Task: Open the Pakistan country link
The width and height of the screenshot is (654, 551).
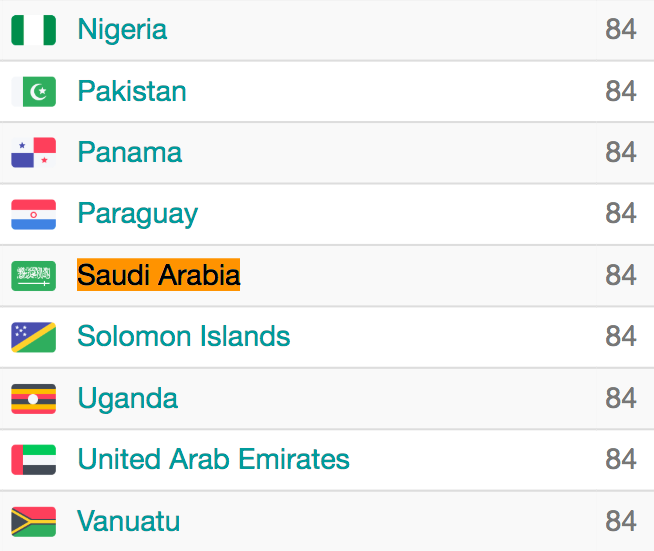Action: click(x=132, y=92)
